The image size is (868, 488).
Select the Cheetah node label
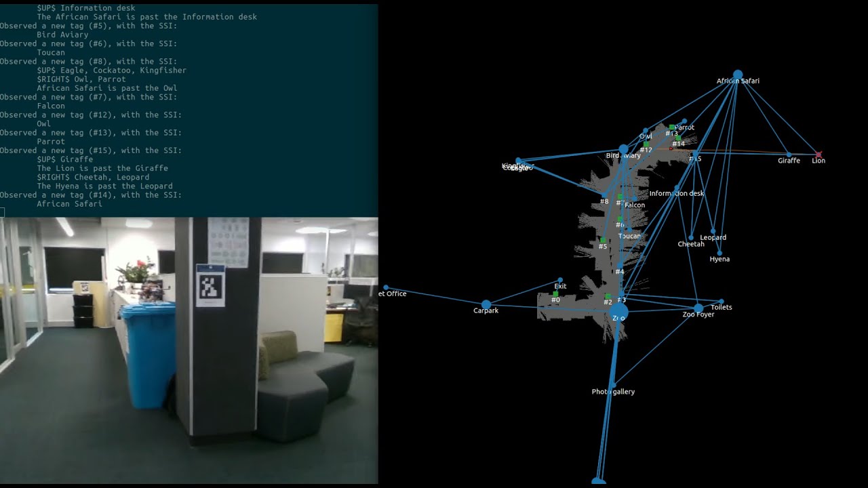(x=691, y=244)
